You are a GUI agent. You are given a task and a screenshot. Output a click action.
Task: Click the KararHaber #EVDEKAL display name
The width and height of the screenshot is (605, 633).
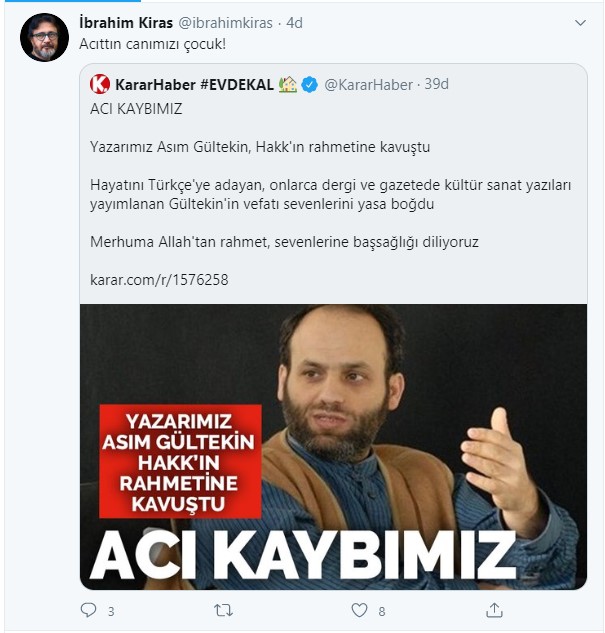195,84
